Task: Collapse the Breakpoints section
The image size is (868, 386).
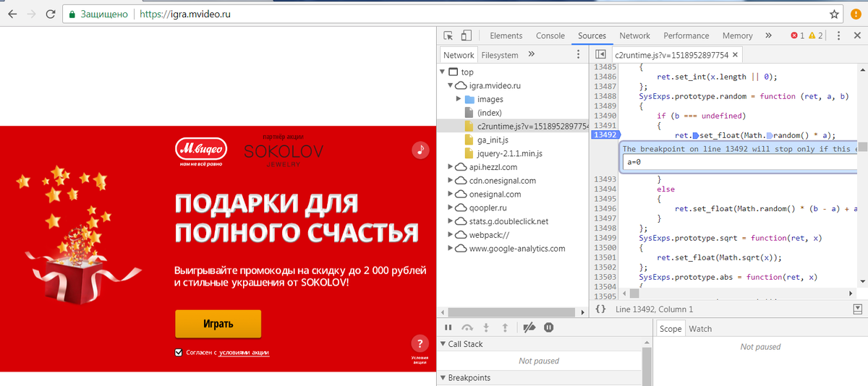Action: click(443, 378)
